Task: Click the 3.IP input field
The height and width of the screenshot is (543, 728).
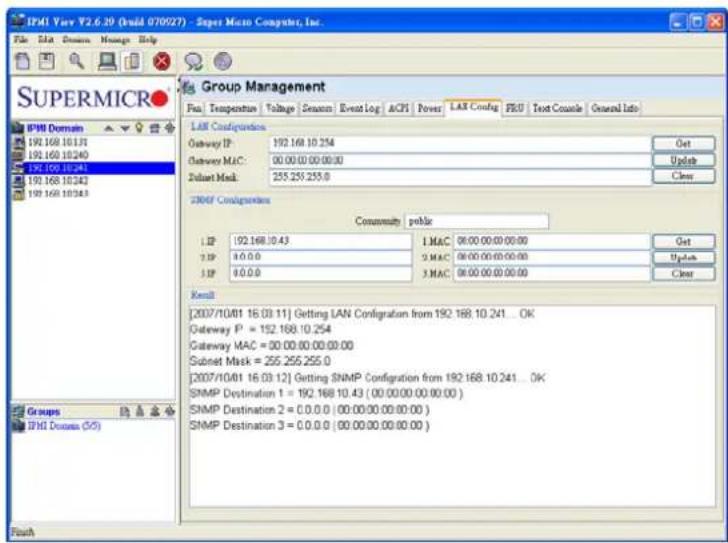Action: click(x=320, y=273)
